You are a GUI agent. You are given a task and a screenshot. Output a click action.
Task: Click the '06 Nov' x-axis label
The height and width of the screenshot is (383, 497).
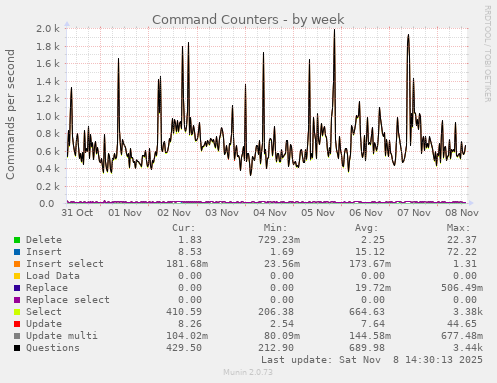(x=366, y=213)
